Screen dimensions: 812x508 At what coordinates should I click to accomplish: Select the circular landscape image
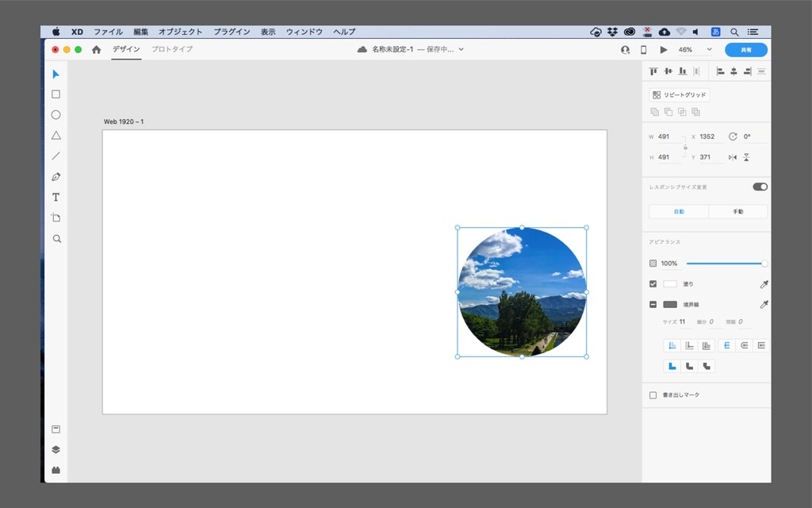tap(522, 292)
